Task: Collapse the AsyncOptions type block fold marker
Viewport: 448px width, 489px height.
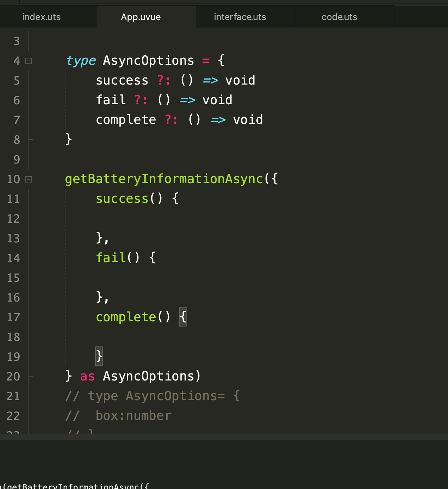Action: click(x=29, y=61)
